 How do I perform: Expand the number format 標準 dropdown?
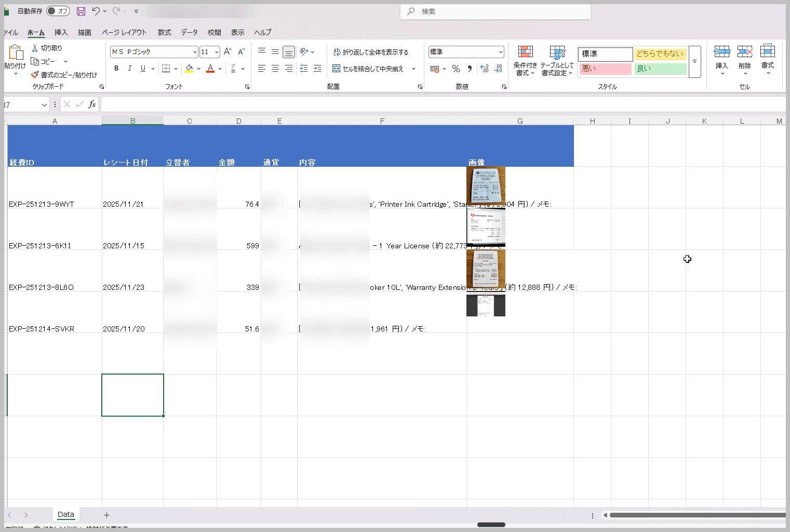[x=500, y=52]
